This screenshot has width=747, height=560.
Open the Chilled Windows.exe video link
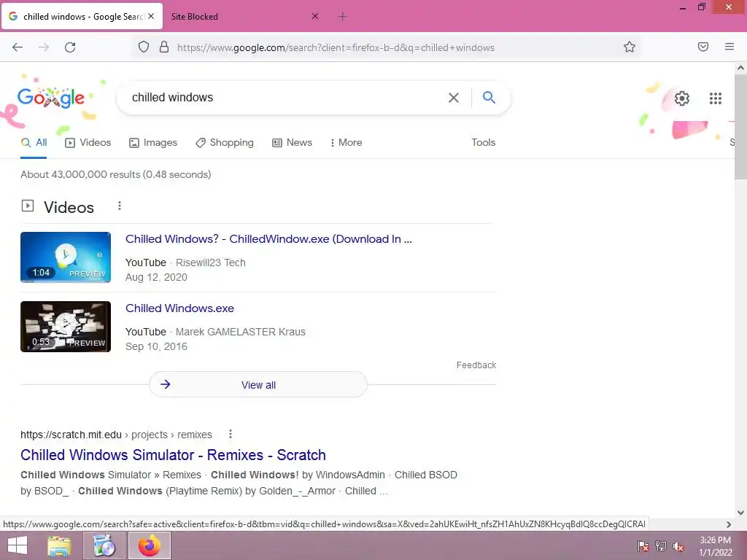(x=179, y=308)
